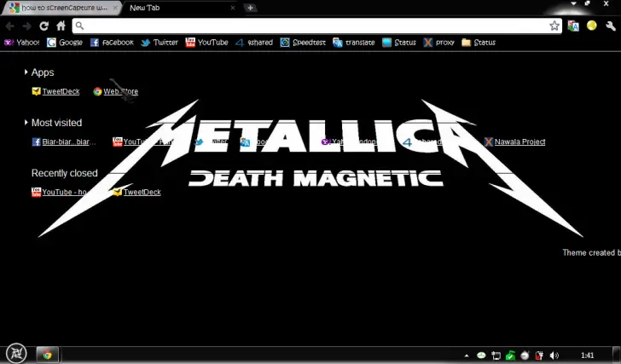The image size is (621, 364).
Task: Click inside the address bar
Action: (316, 26)
